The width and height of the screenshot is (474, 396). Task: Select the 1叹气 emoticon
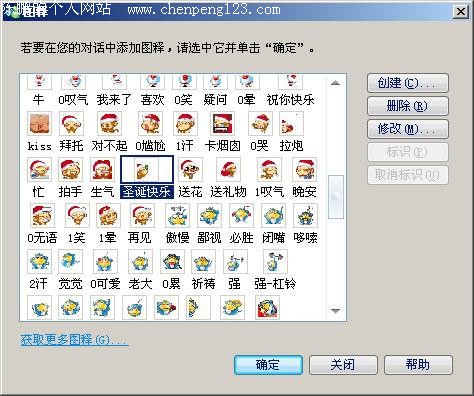point(269,169)
